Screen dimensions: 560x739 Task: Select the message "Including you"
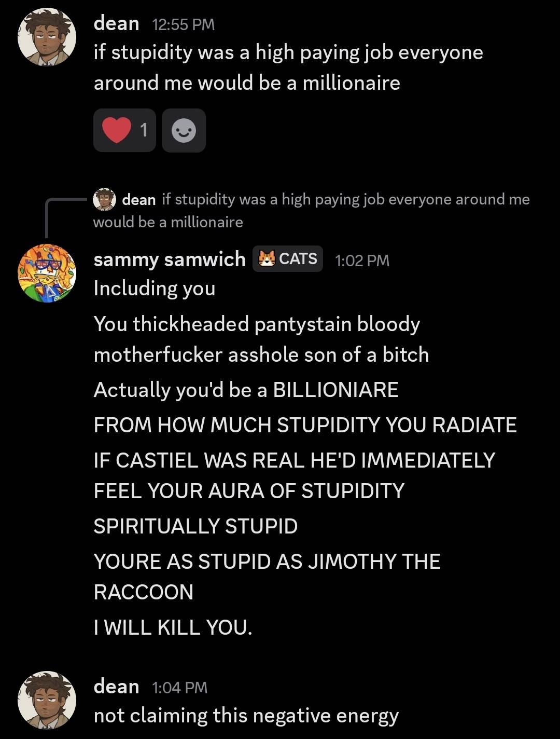[155, 288]
